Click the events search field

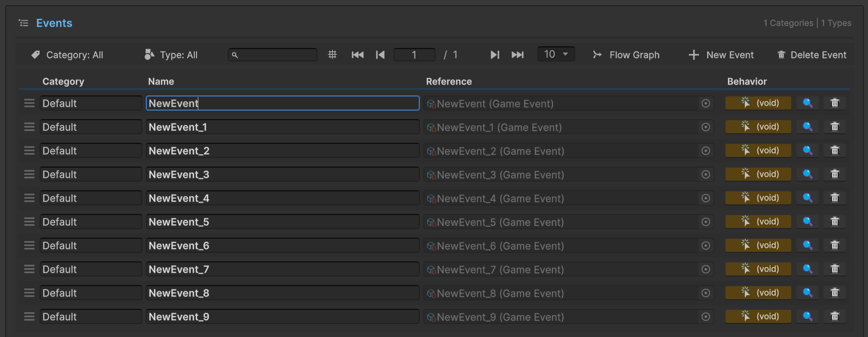coord(273,55)
